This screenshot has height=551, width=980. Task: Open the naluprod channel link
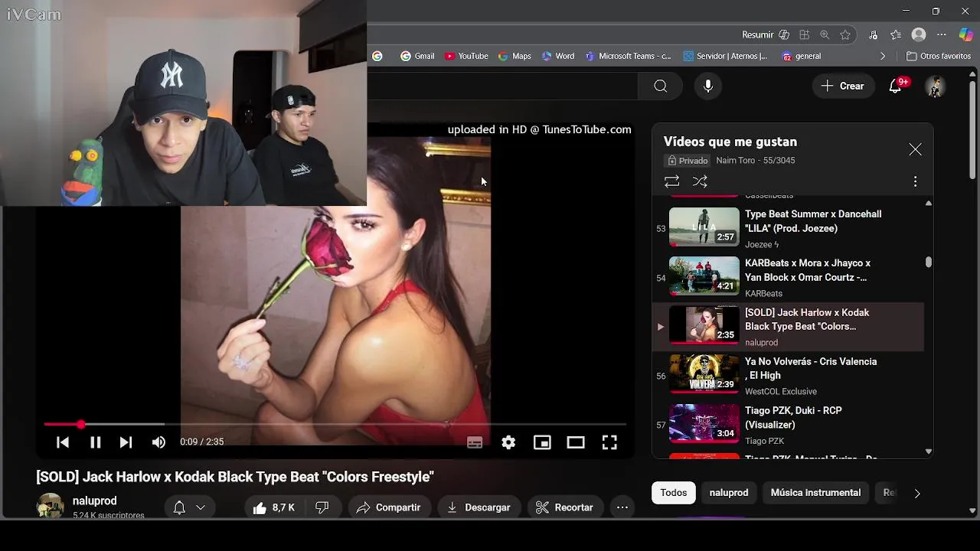[95, 500]
